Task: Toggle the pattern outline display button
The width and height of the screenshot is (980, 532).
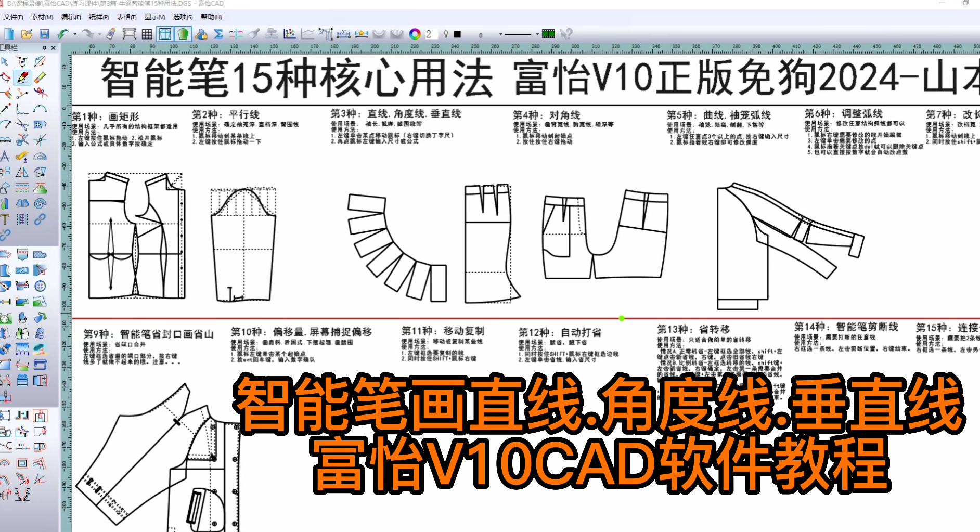Action: click(x=165, y=34)
